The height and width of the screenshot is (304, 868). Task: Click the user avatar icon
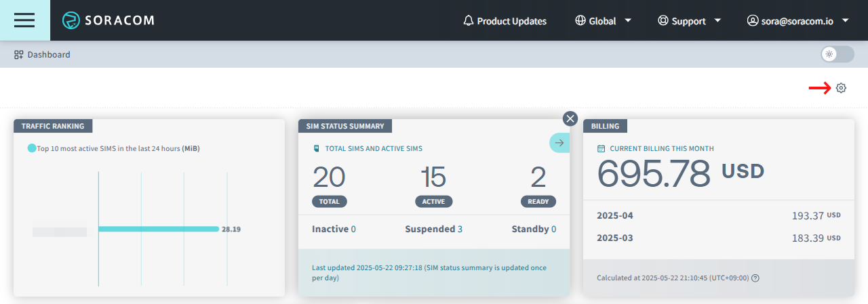(752, 21)
